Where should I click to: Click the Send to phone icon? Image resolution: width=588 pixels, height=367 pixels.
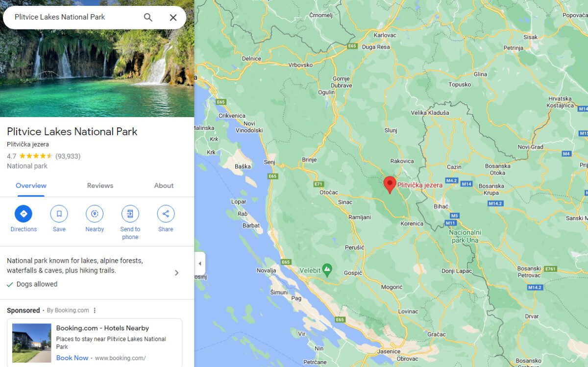click(130, 214)
